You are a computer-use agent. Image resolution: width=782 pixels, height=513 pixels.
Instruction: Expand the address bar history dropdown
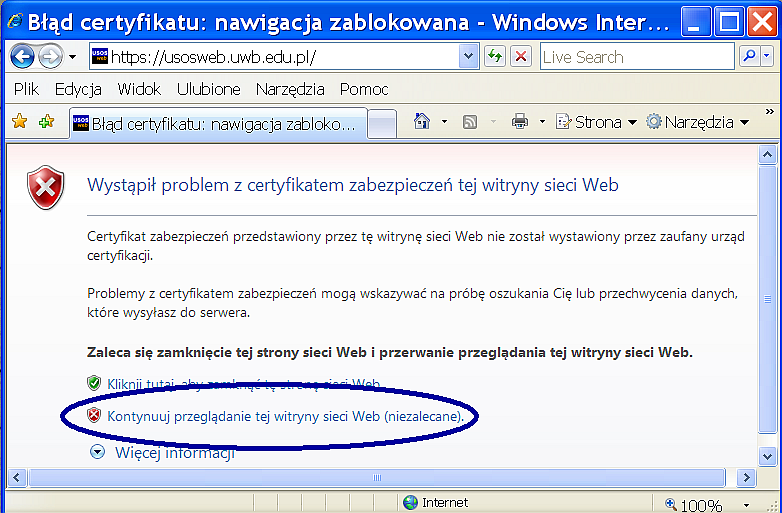[468, 57]
